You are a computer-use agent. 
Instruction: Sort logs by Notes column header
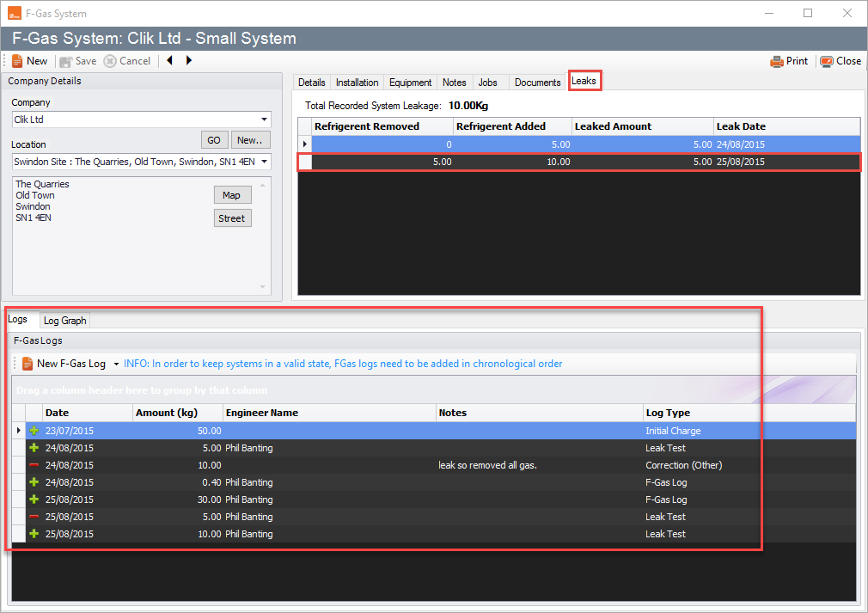pyautogui.click(x=540, y=413)
